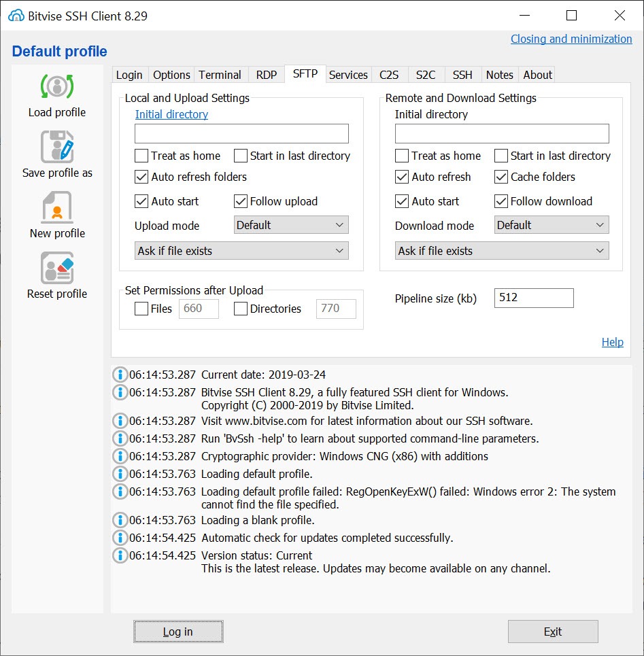This screenshot has width=644, height=656.
Task: Click the local Initial directory link
Action: (171, 114)
